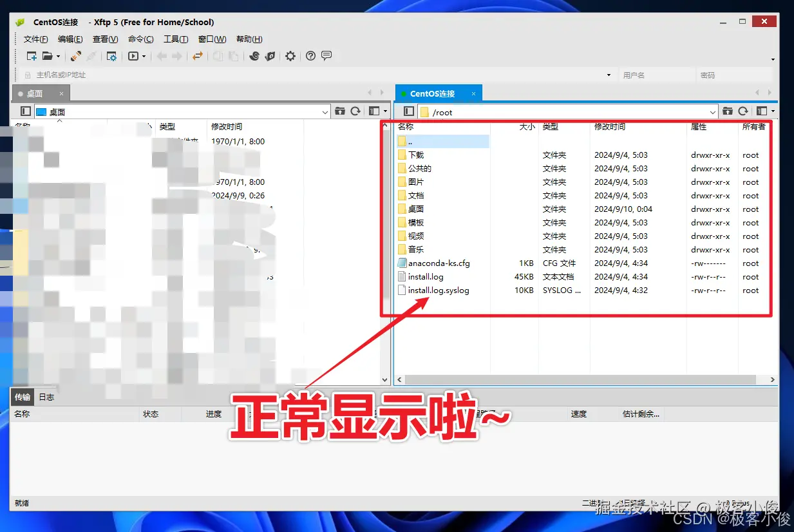Expand the 桌面 path dropdown

325,112
